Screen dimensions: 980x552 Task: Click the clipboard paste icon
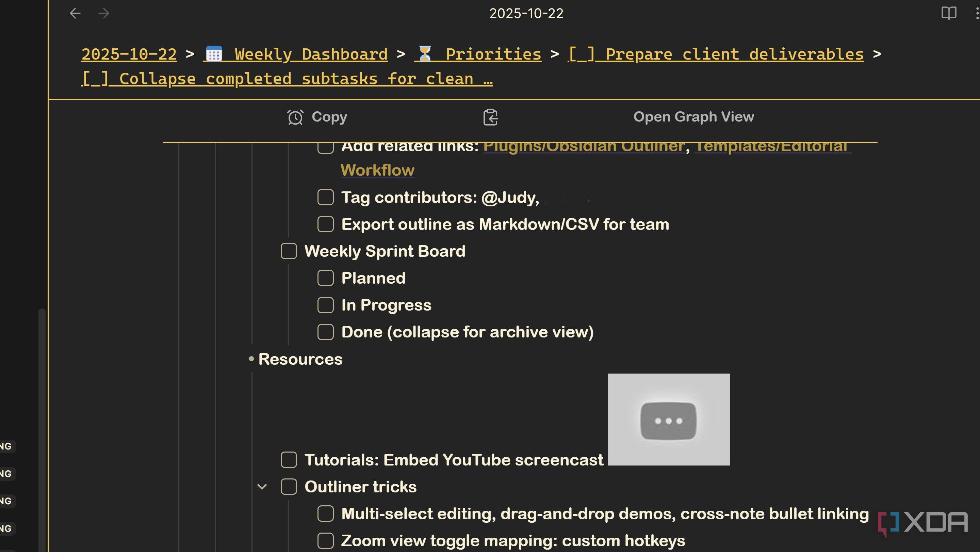(x=490, y=117)
